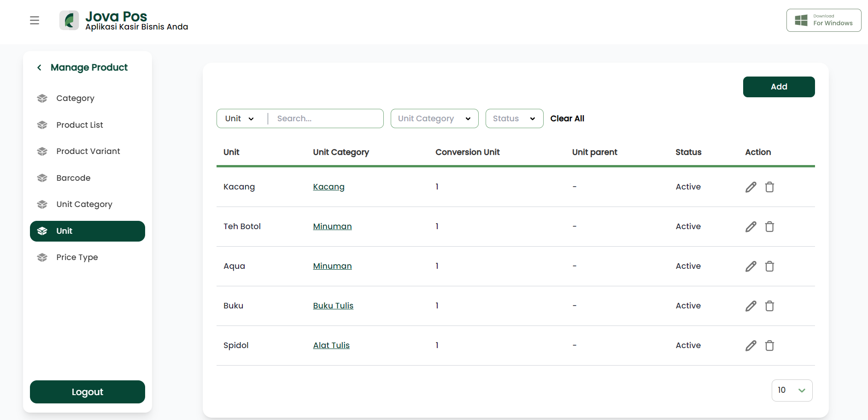The width and height of the screenshot is (868, 420).
Task: Delete the Kacang unit row
Action: (x=769, y=187)
